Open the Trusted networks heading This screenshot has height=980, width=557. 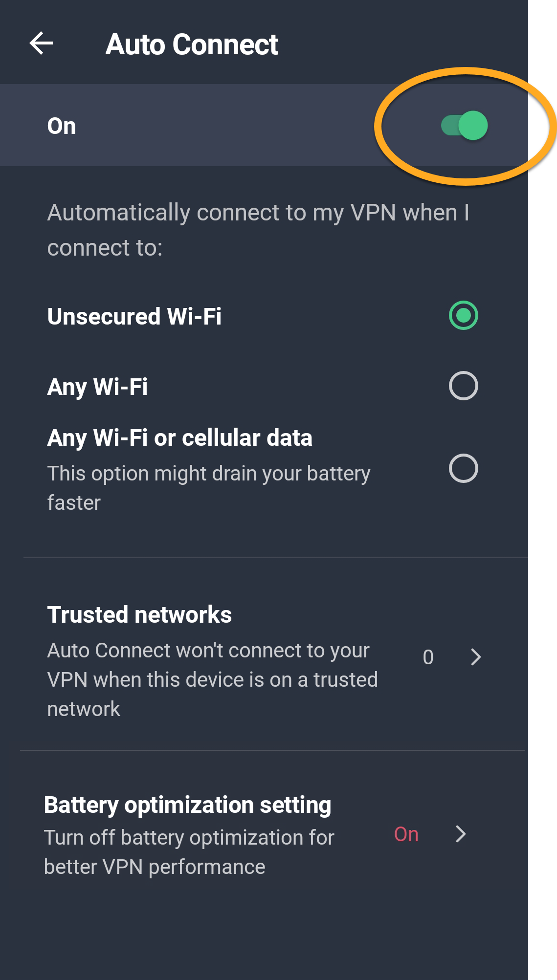[139, 614]
